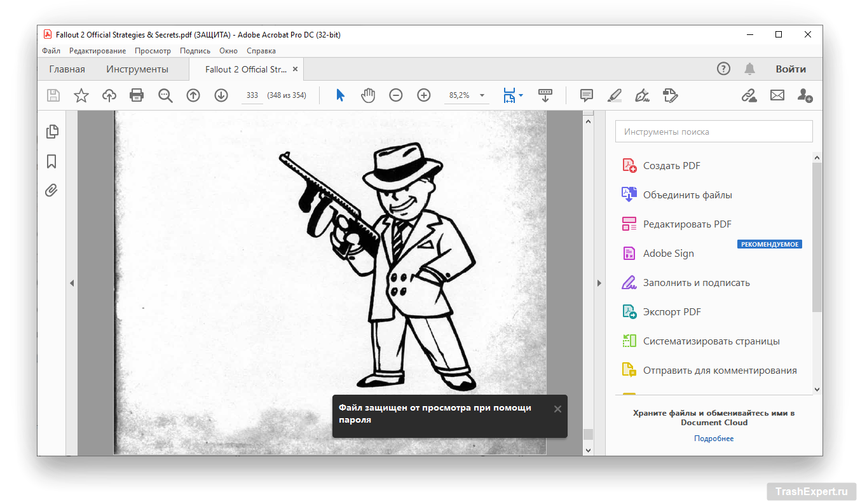This screenshot has height=504, width=860.
Task: Select the Hand pan tool
Action: click(368, 95)
